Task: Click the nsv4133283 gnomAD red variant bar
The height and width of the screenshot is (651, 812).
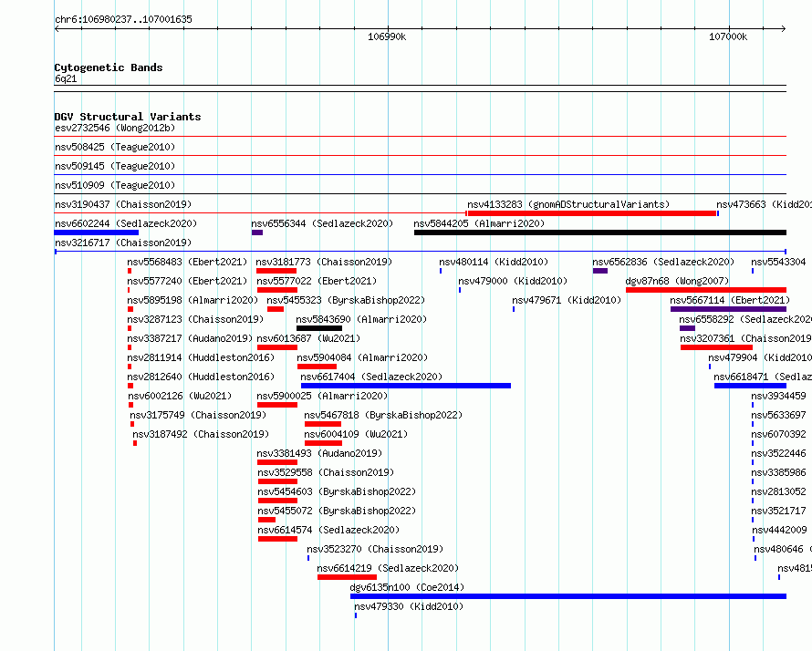Action: [x=591, y=213]
